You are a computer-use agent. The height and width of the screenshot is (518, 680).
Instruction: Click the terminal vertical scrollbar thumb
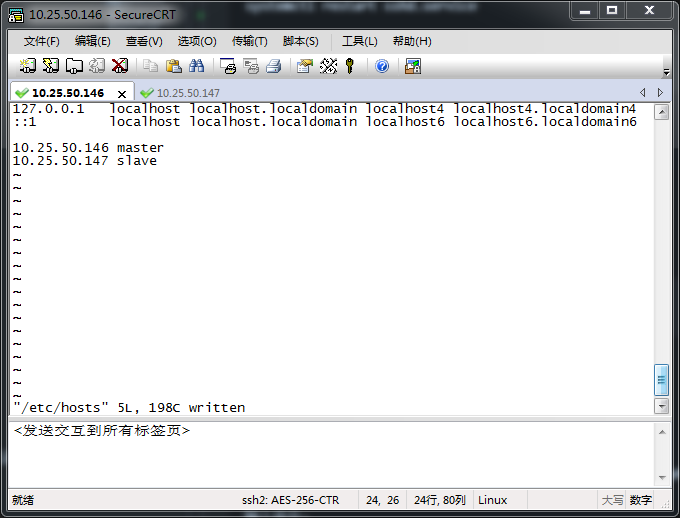661,379
